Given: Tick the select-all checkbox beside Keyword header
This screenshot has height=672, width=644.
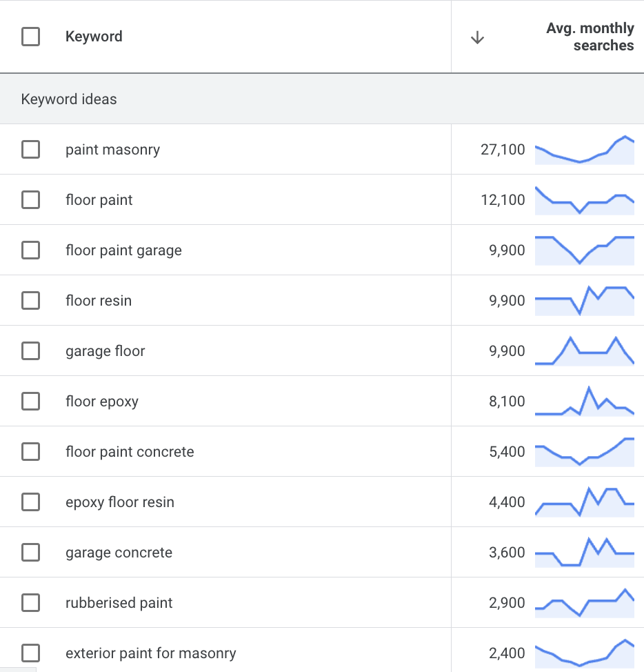Looking at the screenshot, I should [30, 37].
